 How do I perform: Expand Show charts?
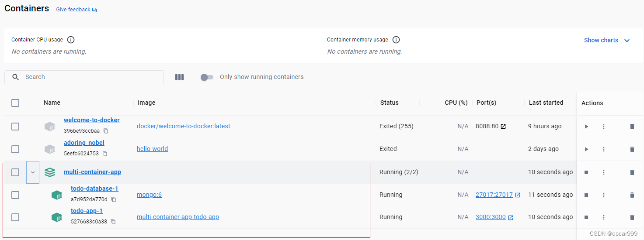coord(607,40)
